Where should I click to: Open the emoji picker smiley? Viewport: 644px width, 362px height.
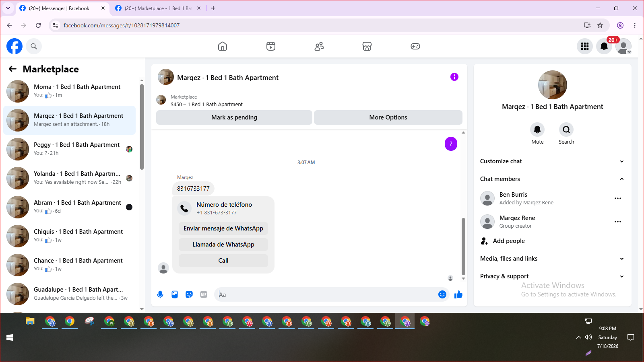pyautogui.click(x=442, y=294)
